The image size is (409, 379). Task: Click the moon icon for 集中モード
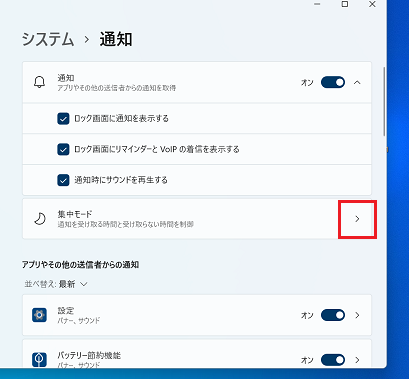pyautogui.click(x=40, y=219)
